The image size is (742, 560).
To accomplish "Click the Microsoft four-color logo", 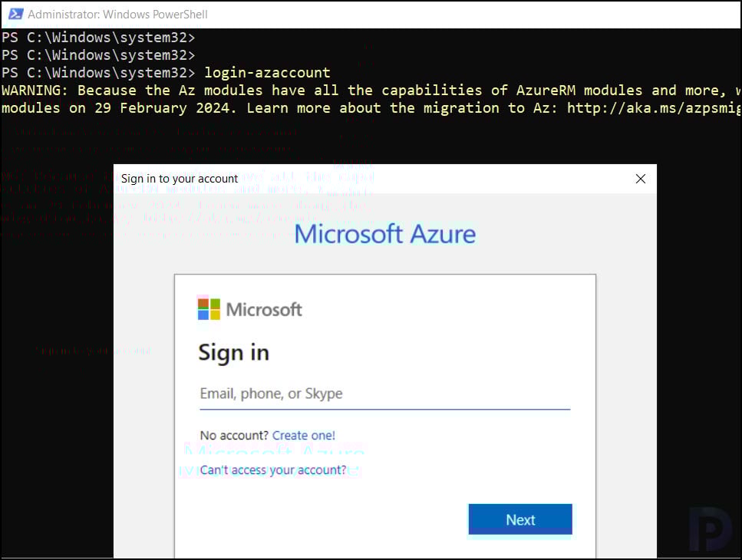I will [x=209, y=309].
